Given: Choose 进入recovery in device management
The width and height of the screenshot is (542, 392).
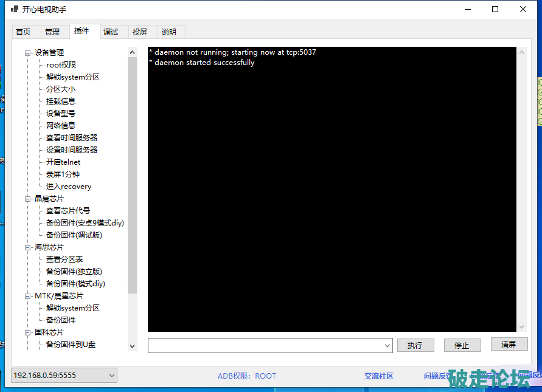Looking at the screenshot, I should pos(69,187).
